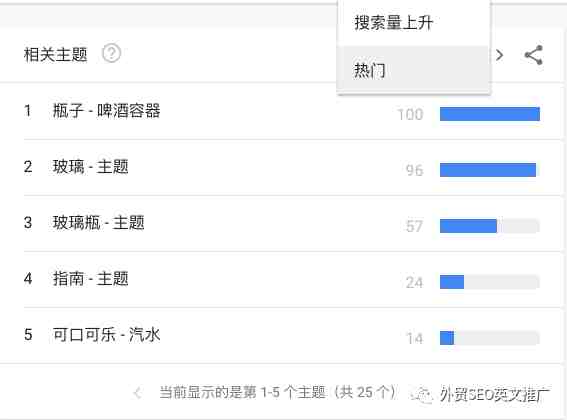The width and height of the screenshot is (567, 420).
Task: Open topic 瓶子 - 啤酒容器
Action: coord(107,111)
